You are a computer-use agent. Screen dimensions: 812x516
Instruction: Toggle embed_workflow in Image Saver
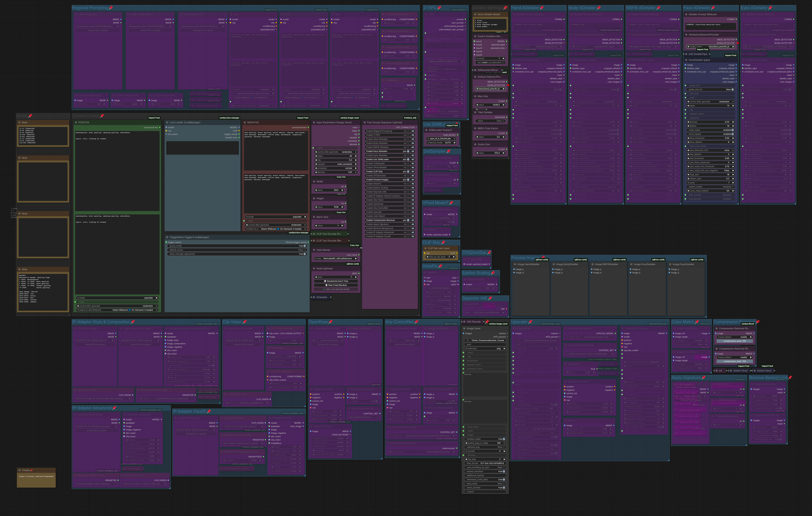(x=504, y=471)
